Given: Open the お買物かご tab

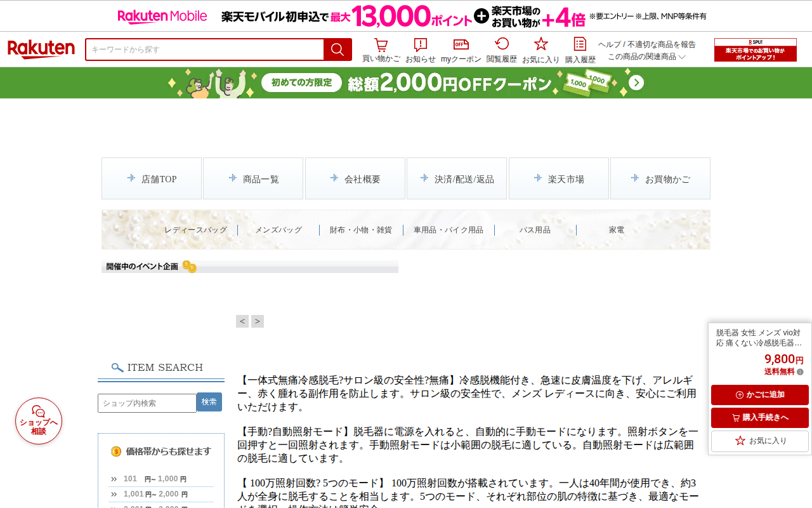Looking at the screenshot, I should pyautogui.click(x=660, y=178).
